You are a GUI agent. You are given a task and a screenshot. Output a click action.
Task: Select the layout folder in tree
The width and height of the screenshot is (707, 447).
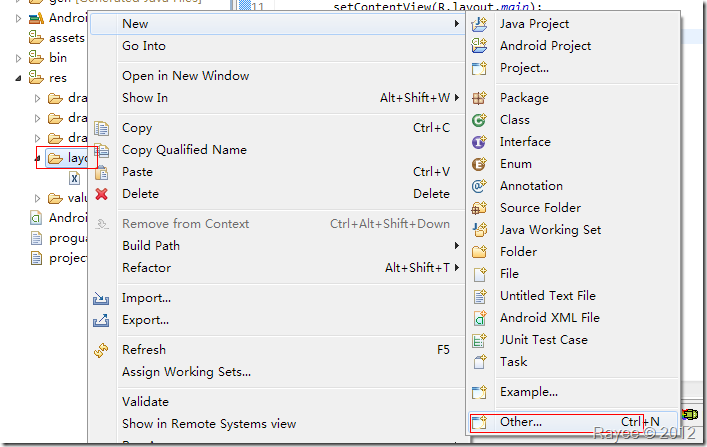pyautogui.click(x=68, y=158)
